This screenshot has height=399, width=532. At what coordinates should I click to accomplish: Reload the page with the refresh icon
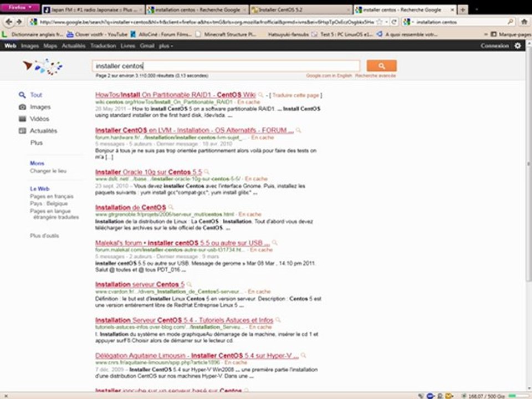tap(394, 22)
